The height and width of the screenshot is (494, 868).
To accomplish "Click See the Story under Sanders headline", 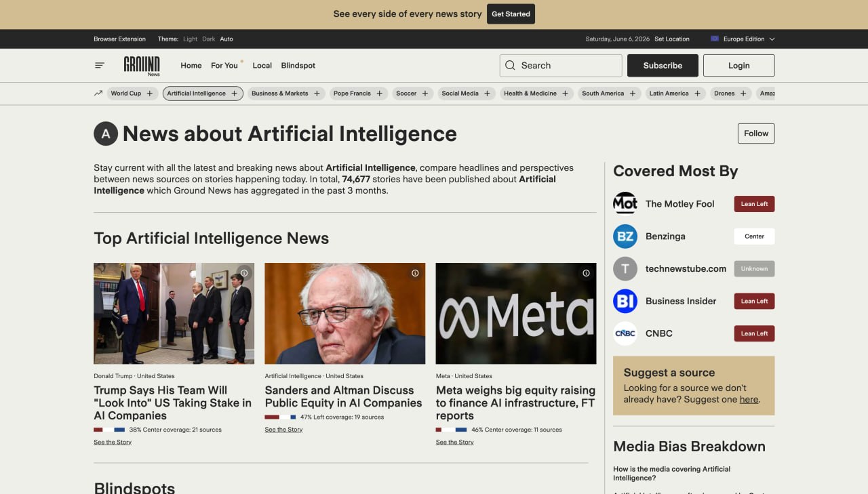I will (283, 429).
